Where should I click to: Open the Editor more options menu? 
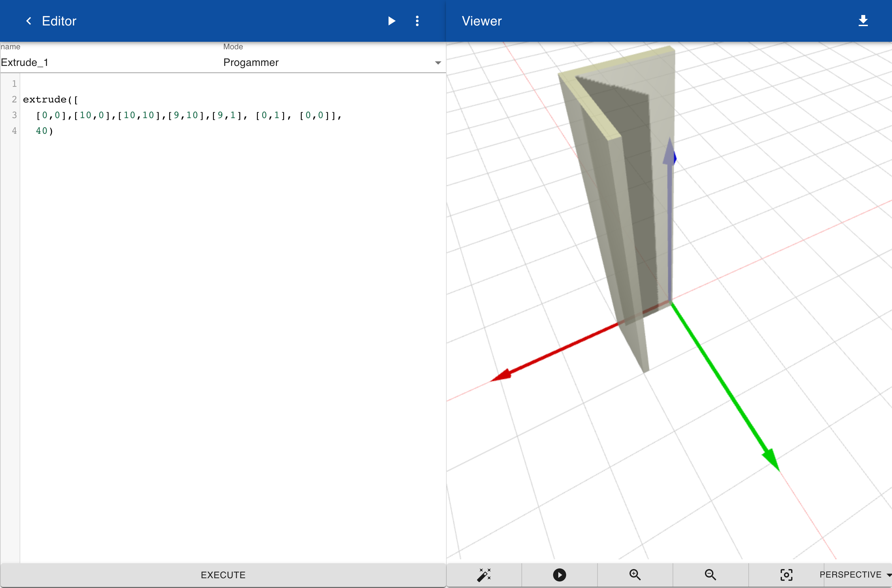(417, 21)
